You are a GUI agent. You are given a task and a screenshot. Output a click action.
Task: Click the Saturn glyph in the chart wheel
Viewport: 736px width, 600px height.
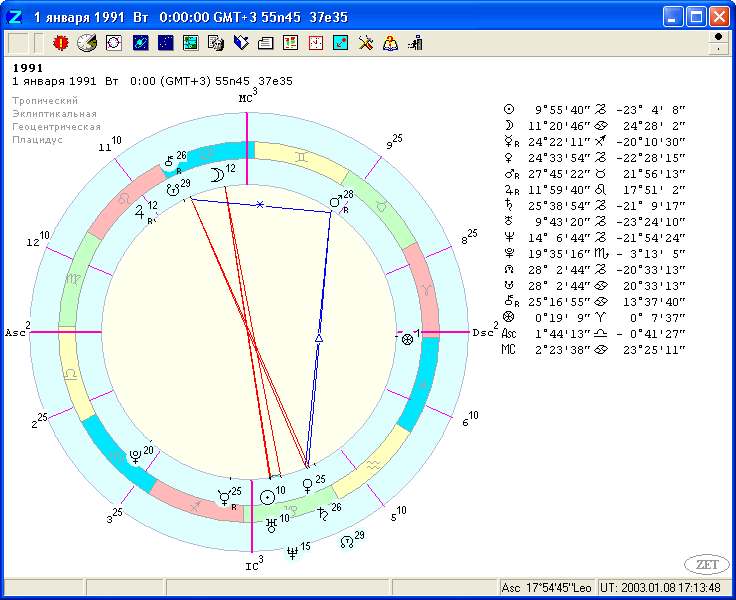[323, 514]
